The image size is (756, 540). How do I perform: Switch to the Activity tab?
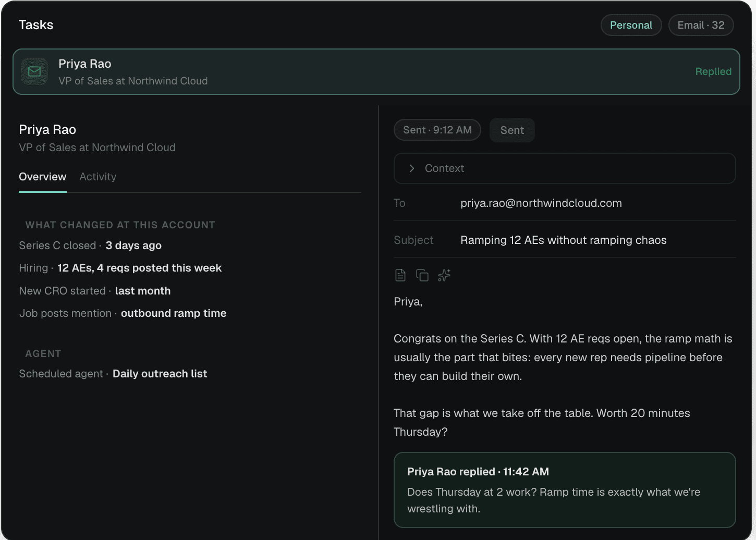(x=98, y=177)
